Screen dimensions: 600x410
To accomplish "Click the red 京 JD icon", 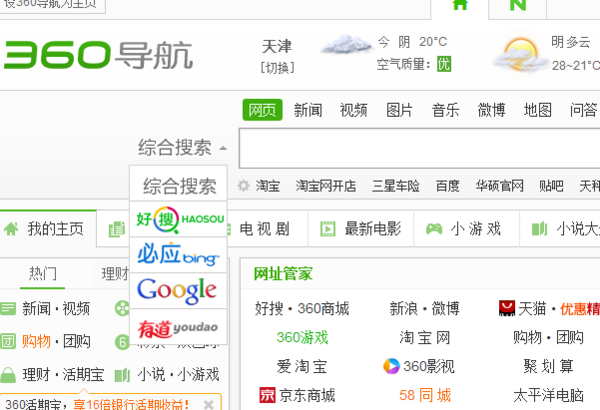I will pos(267,395).
